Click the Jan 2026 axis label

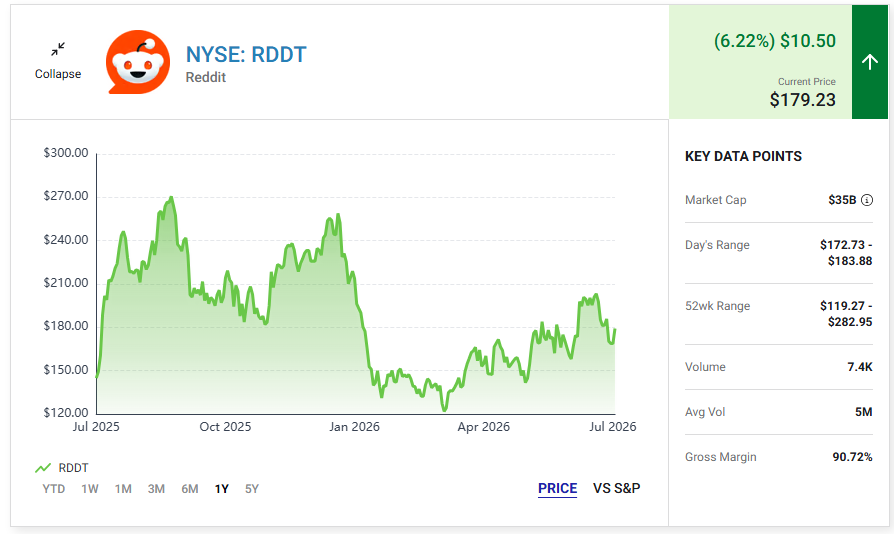[x=354, y=427]
